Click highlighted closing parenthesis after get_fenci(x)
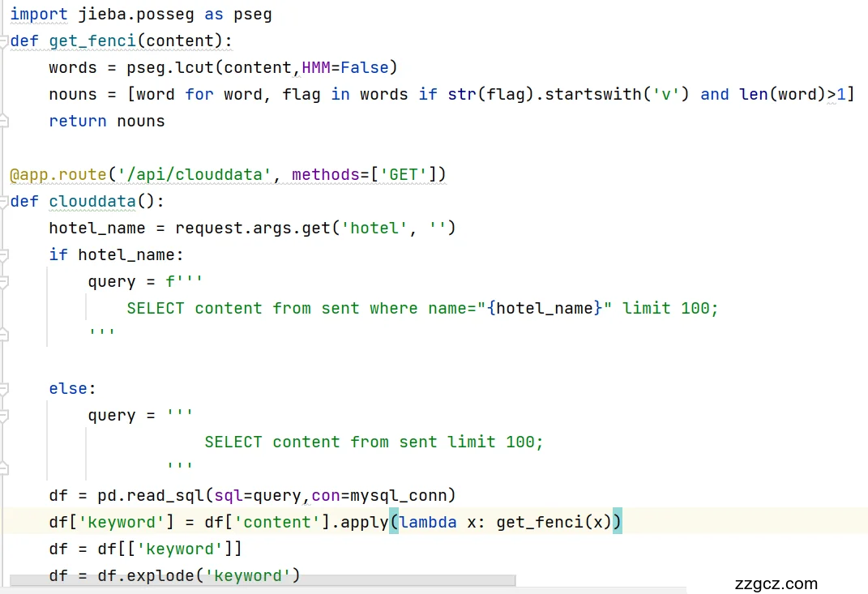The height and width of the screenshot is (594, 868). coord(617,522)
